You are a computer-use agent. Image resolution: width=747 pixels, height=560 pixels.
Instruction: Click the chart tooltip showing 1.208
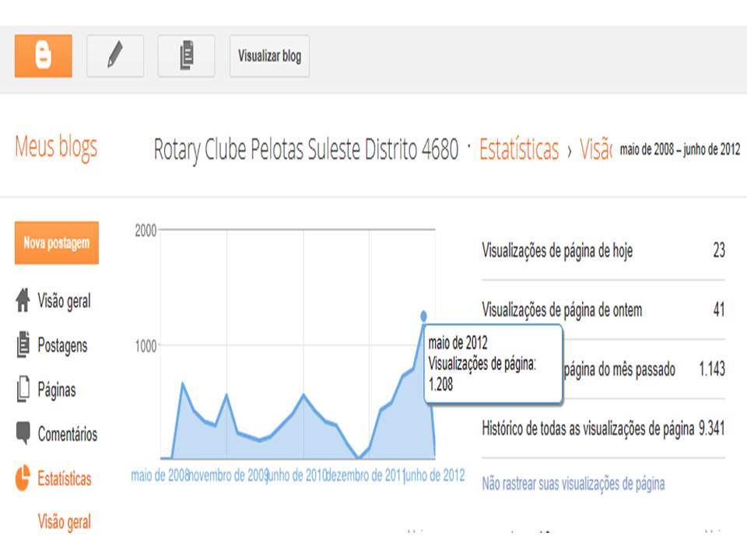coord(493,364)
